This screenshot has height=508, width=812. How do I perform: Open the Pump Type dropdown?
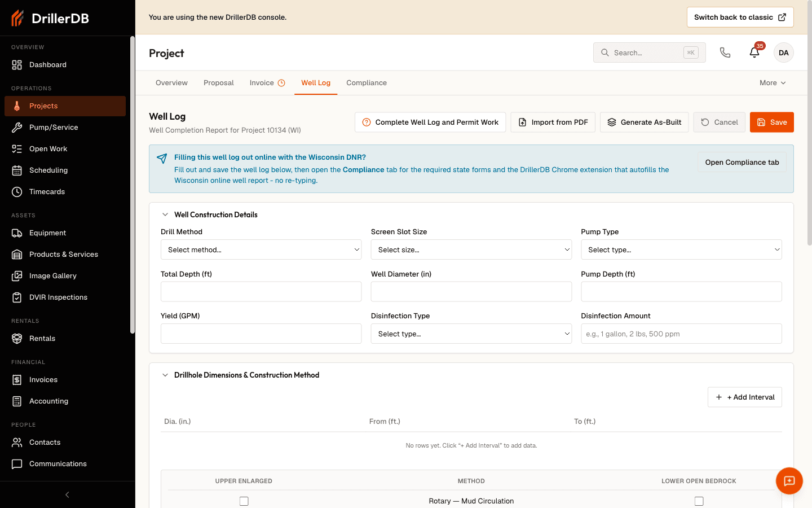coord(681,249)
